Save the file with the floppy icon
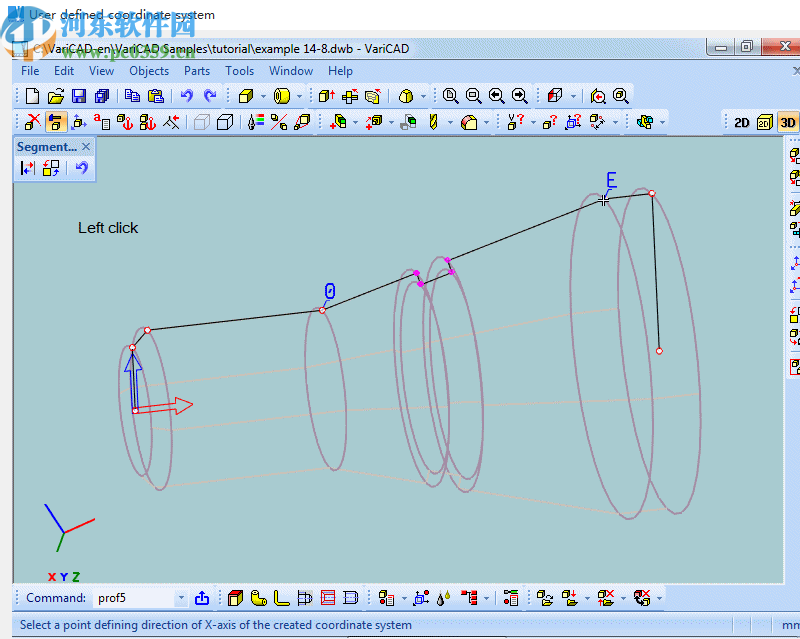This screenshot has width=800, height=639. click(x=79, y=96)
